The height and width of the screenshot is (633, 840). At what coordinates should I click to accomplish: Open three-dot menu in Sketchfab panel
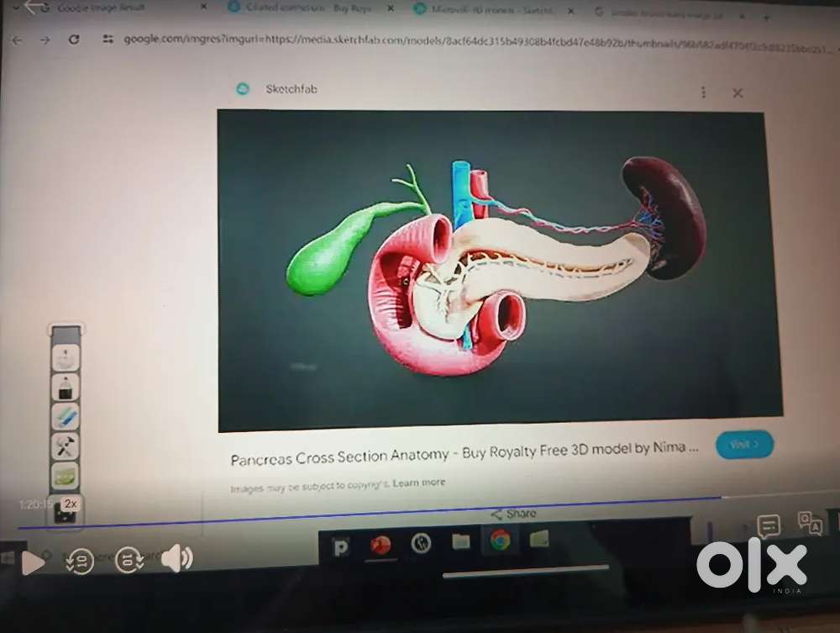point(703,92)
